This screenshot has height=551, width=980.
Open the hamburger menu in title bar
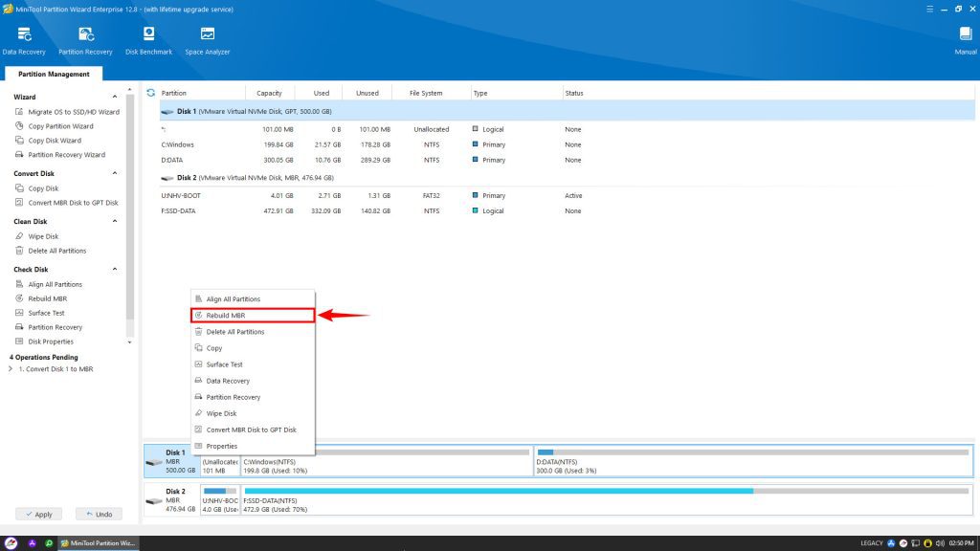(929, 10)
